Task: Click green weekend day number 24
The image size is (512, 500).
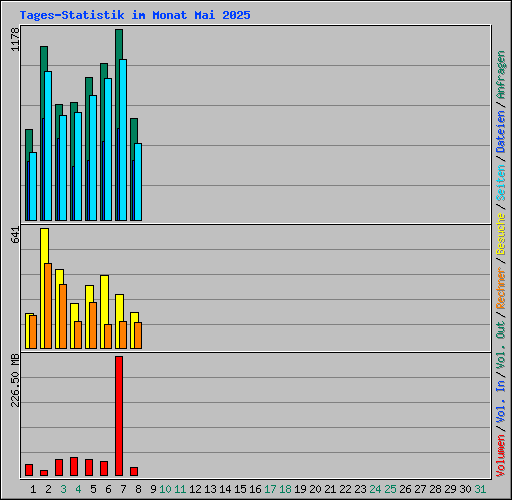Action: point(375,489)
